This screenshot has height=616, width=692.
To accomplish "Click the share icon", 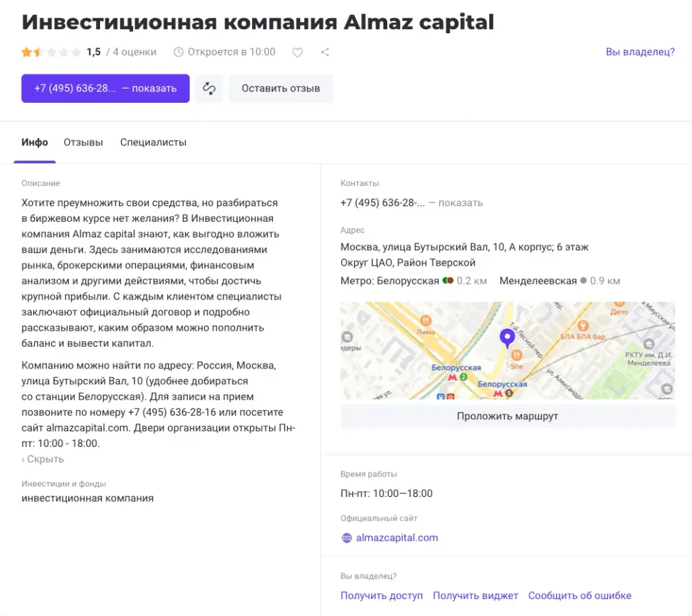I will (x=325, y=52).
